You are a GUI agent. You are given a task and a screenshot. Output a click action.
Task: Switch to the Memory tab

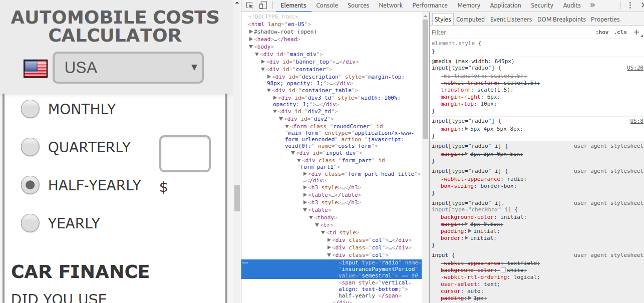click(469, 6)
